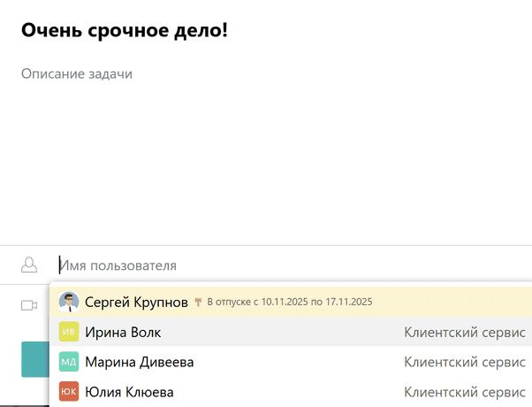
Task: Pick Марина Дивеева from the user list
Action: pyautogui.click(x=139, y=362)
